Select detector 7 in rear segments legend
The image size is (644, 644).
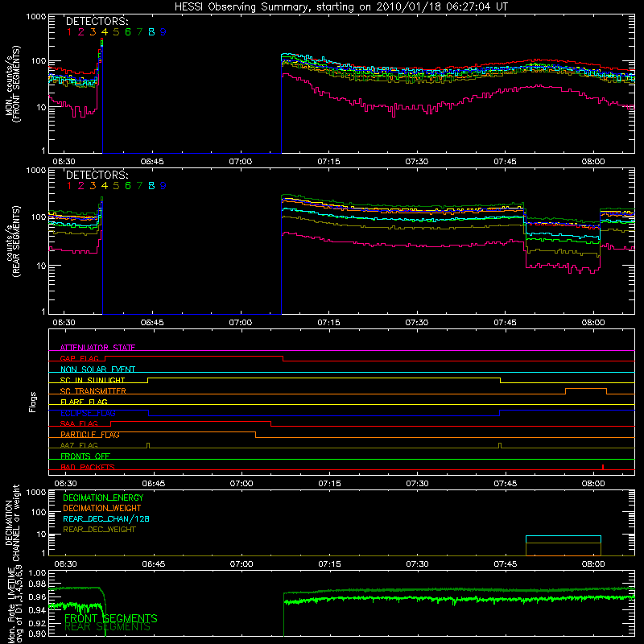click(139, 186)
